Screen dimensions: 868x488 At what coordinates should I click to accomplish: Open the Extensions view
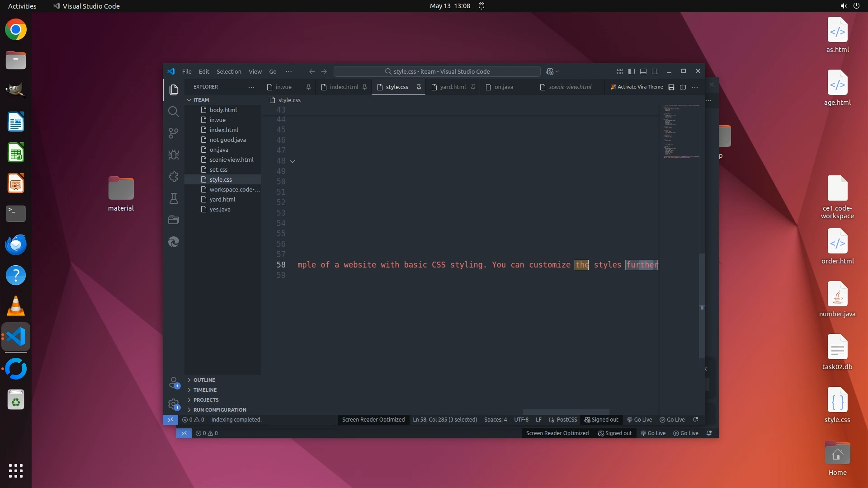pos(173,177)
